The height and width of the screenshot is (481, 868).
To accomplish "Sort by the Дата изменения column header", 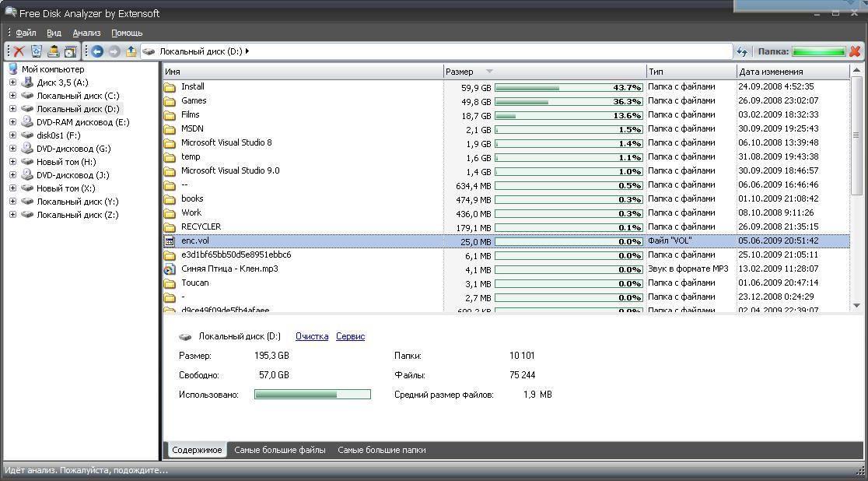I will (x=793, y=72).
